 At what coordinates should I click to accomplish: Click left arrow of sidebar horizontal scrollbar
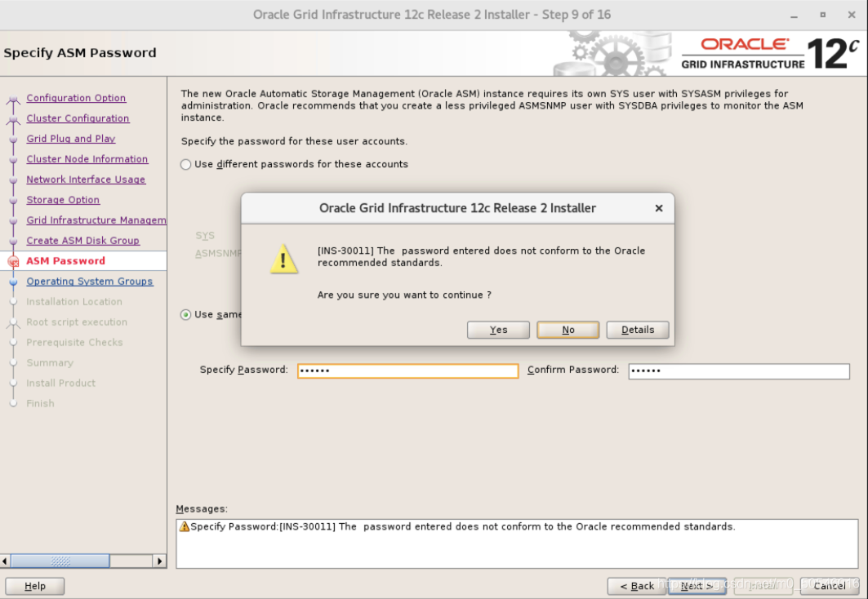click(x=5, y=561)
